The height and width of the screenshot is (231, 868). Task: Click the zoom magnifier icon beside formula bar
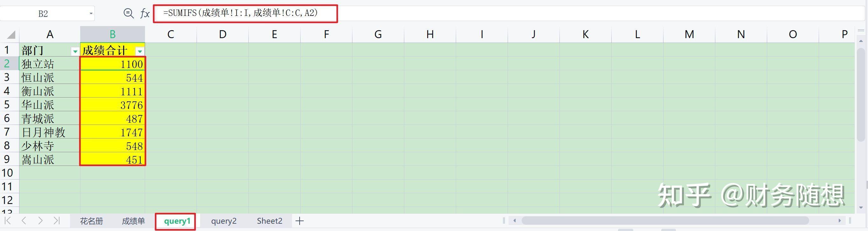(128, 13)
